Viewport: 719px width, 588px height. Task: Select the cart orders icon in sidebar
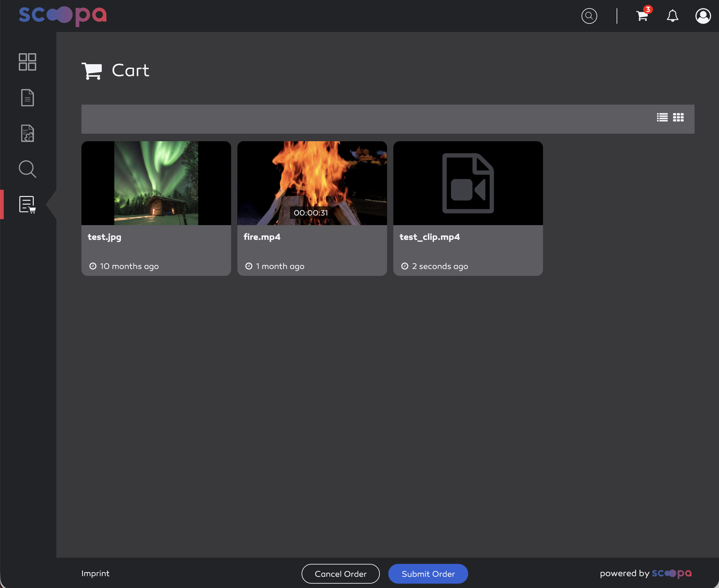(x=28, y=204)
